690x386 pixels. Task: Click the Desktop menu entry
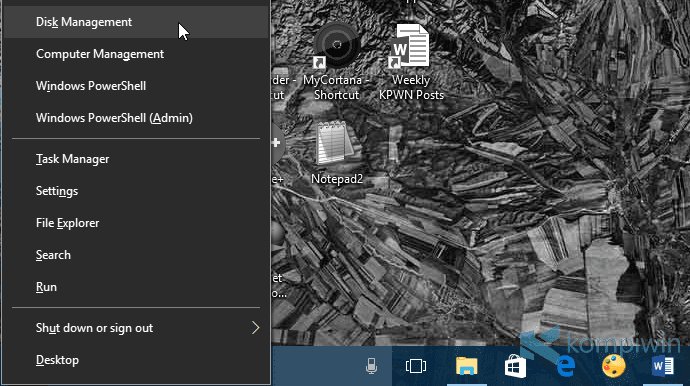[x=136, y=360]
